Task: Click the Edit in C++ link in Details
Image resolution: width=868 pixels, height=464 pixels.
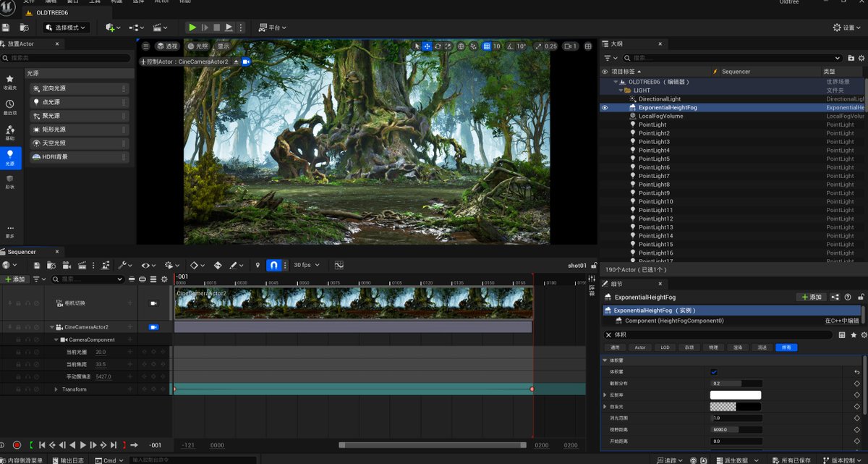Action: point(842,321)
